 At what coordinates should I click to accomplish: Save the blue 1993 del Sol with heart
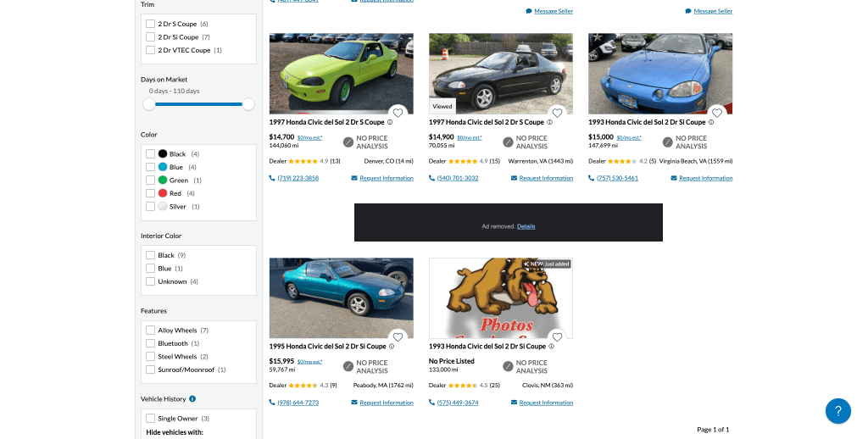(717, 114)
